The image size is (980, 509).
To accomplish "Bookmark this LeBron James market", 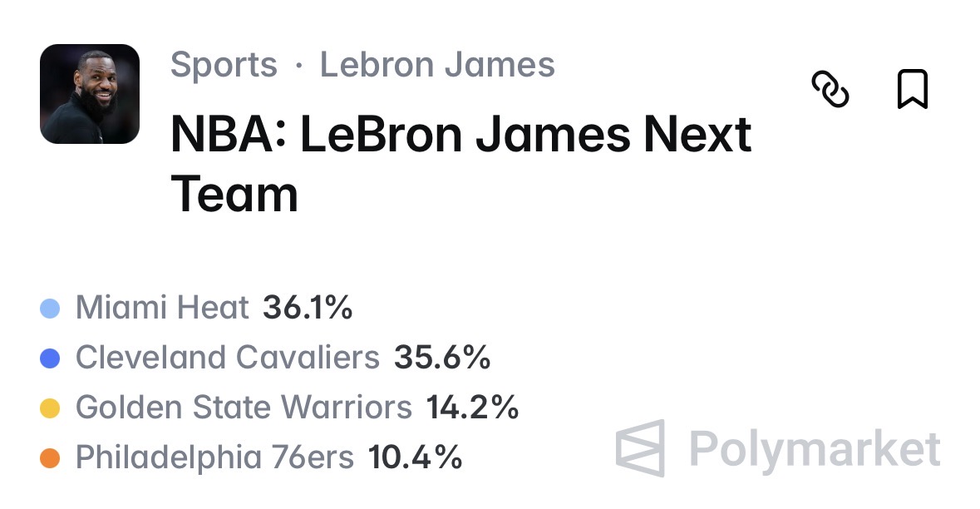I will coord(913,89).
